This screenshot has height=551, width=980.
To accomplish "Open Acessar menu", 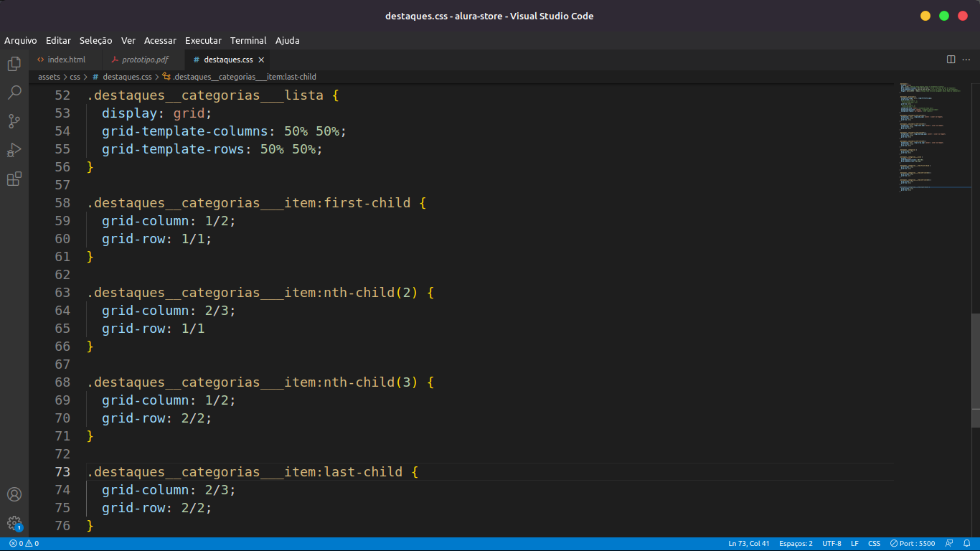I will 160,40.
